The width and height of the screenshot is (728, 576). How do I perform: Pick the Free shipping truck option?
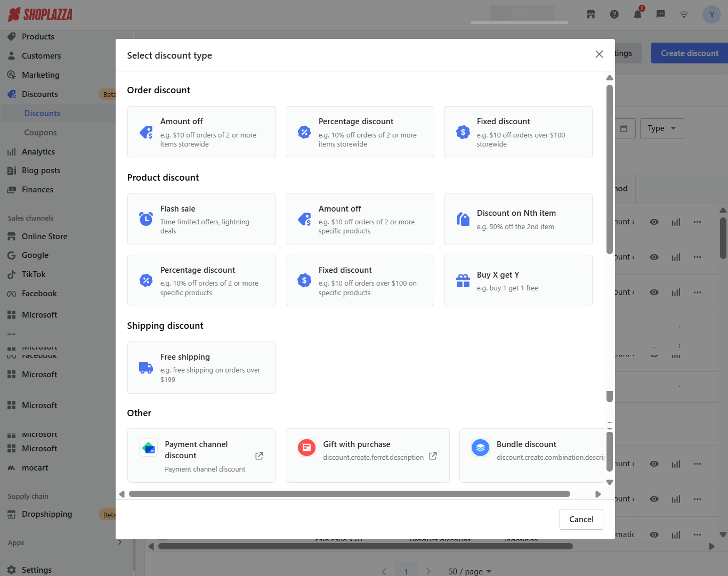[146, 368]
